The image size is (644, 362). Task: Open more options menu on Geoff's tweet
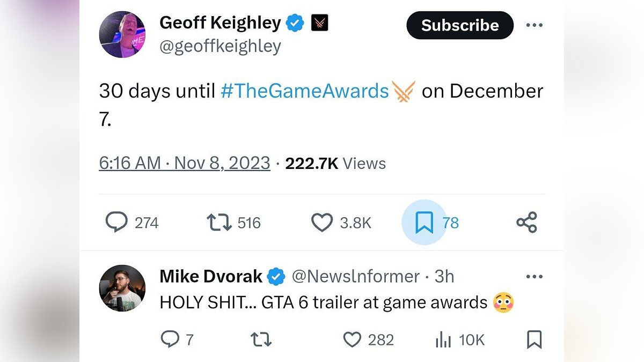click(x=534, y=25)
